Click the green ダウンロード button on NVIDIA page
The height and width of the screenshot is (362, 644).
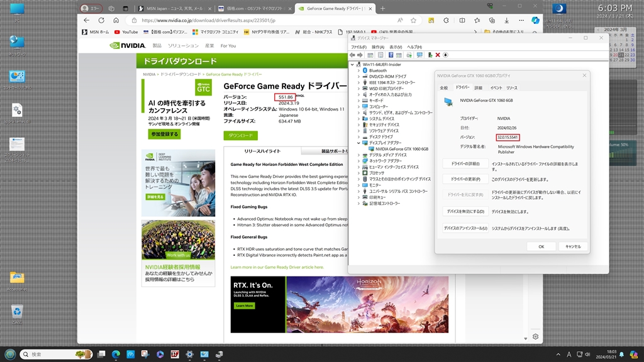[241, 136]
